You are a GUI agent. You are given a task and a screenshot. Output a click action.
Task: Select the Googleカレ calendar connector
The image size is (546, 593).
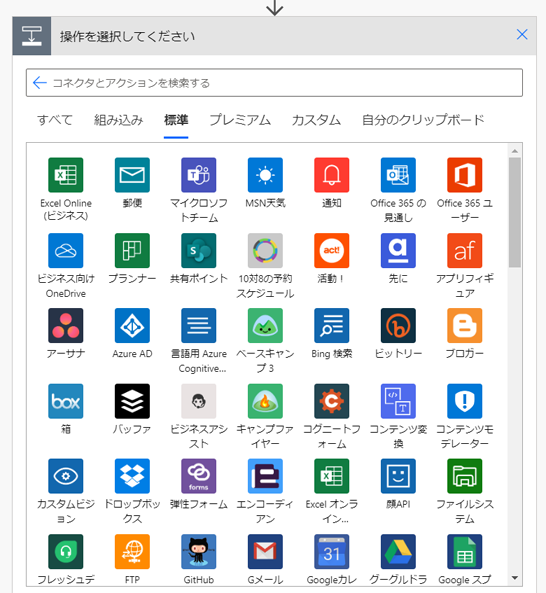click(x=332, y=552)
